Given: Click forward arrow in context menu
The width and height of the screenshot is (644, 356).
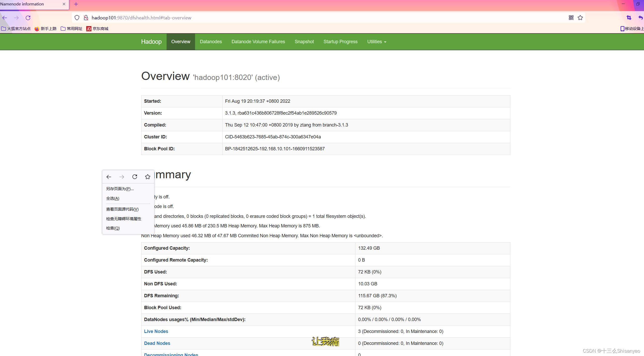Looking at the screenshot, I should point(122,177).
